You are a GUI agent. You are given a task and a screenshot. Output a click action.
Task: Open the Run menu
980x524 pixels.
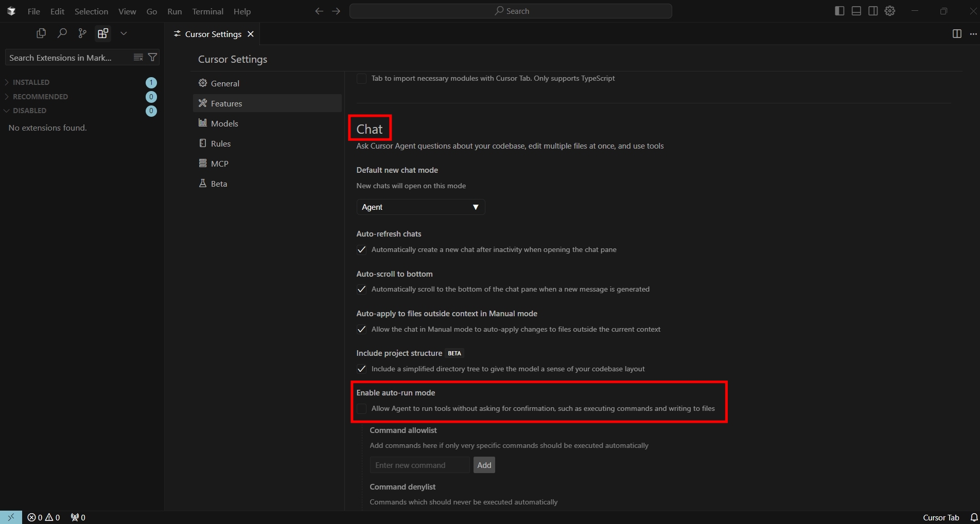[174, 11]
